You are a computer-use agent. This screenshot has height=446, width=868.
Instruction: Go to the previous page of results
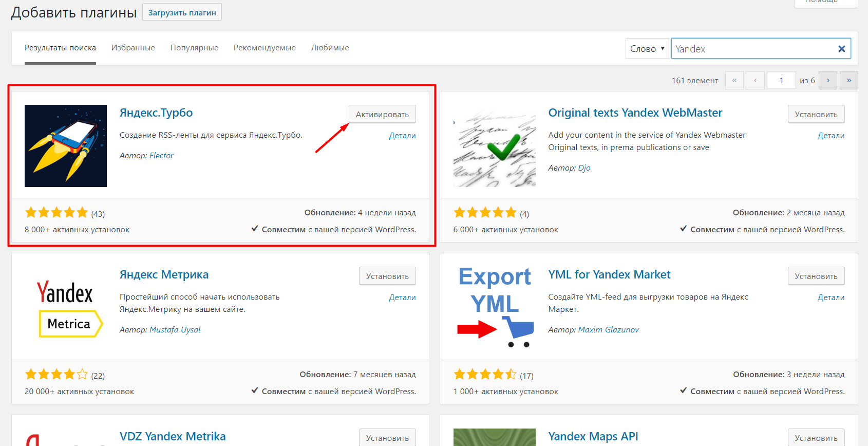(x=755, y=80)
